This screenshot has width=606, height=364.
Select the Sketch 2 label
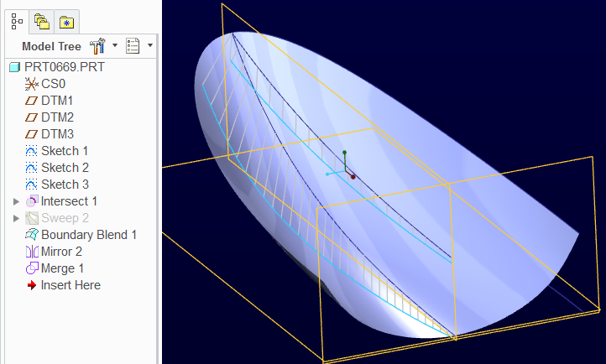coord(65,168)
